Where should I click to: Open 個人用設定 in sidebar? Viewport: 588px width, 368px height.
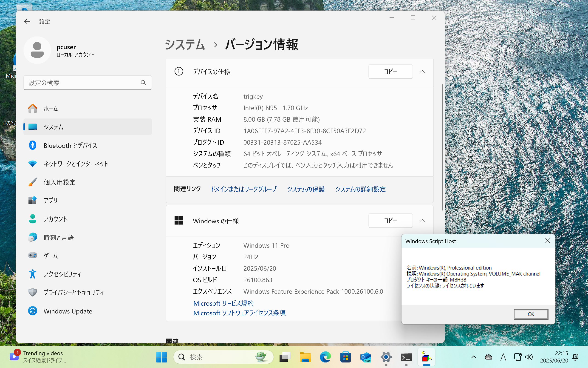click(88, 182)
